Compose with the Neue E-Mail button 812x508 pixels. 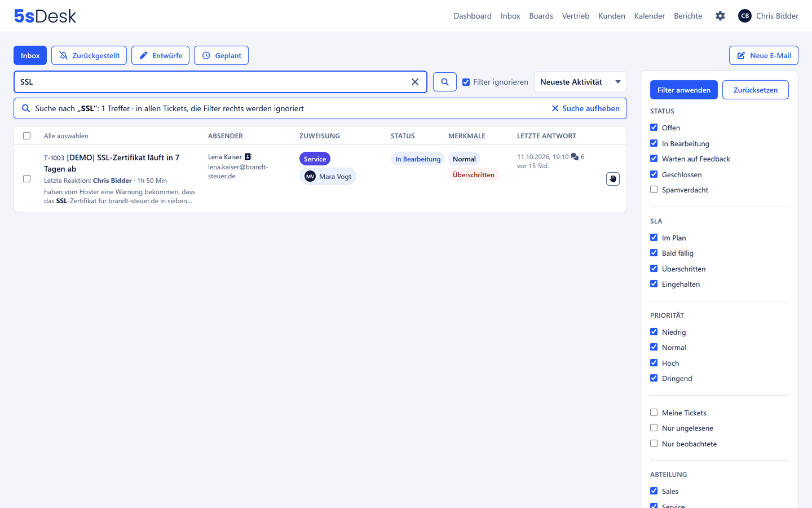click(764, 55)
